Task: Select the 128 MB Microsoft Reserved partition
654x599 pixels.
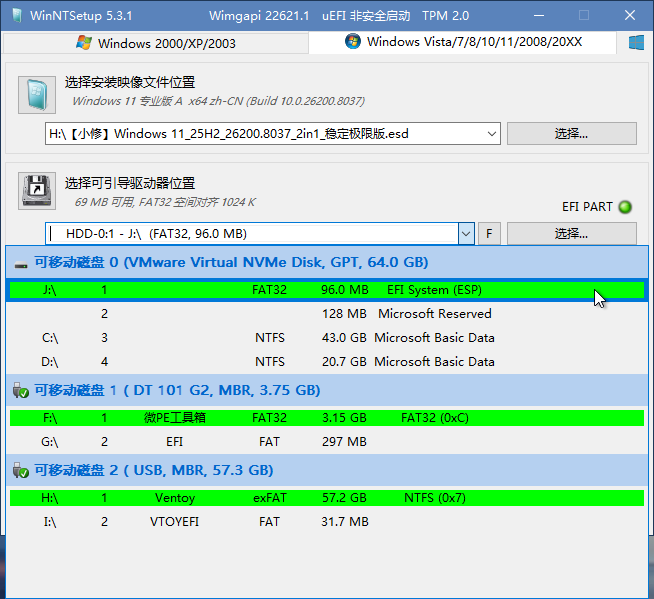Action: 327,314
